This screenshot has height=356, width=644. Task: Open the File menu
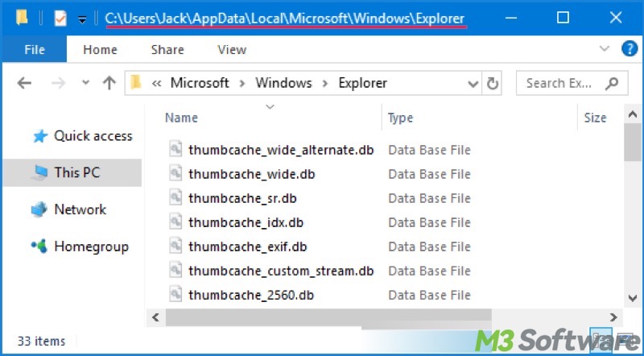coord(35,50)
